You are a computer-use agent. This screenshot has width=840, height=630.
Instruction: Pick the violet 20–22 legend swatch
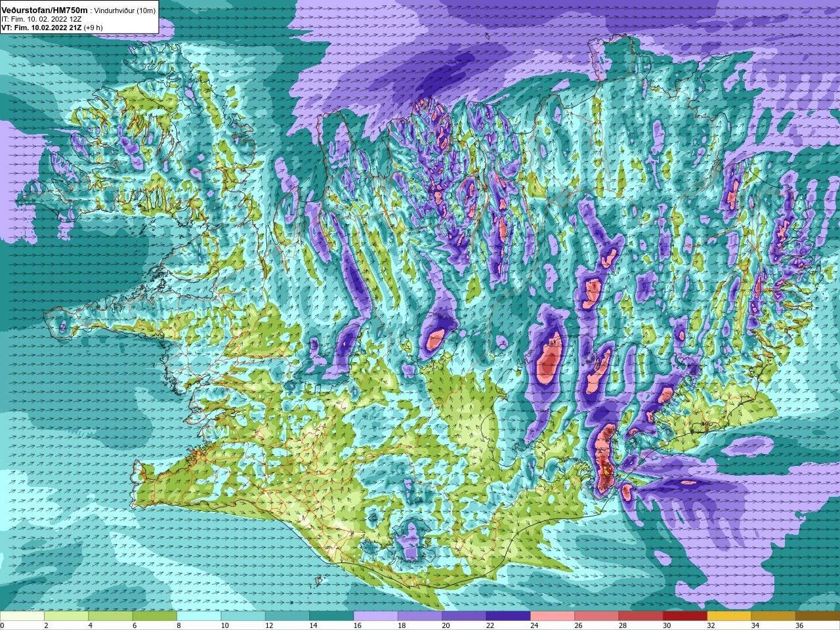pyautogui.click(x=464, y=616)
